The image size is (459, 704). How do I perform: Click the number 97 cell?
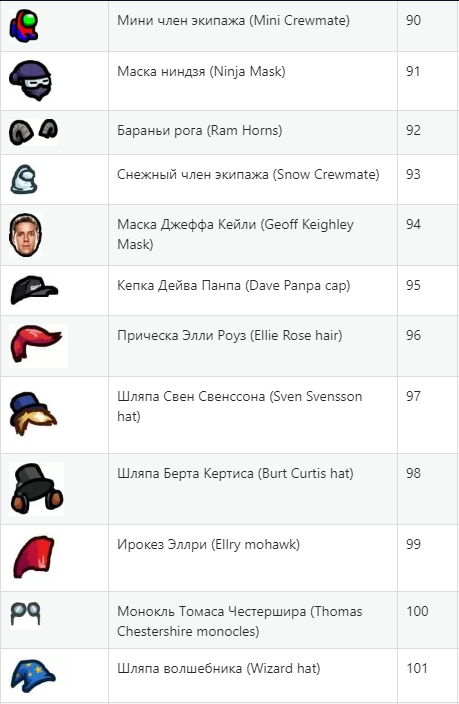point(428,415)
